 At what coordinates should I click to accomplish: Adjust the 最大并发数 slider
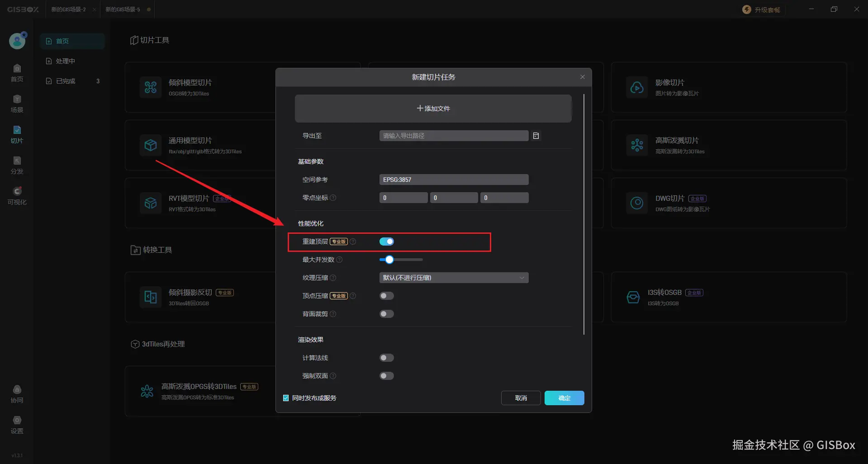click(389, 260)
